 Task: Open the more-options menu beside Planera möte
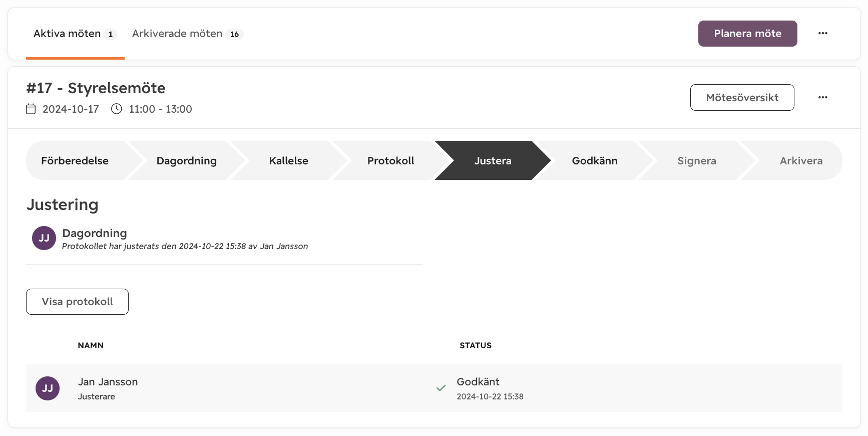(822, 34)
